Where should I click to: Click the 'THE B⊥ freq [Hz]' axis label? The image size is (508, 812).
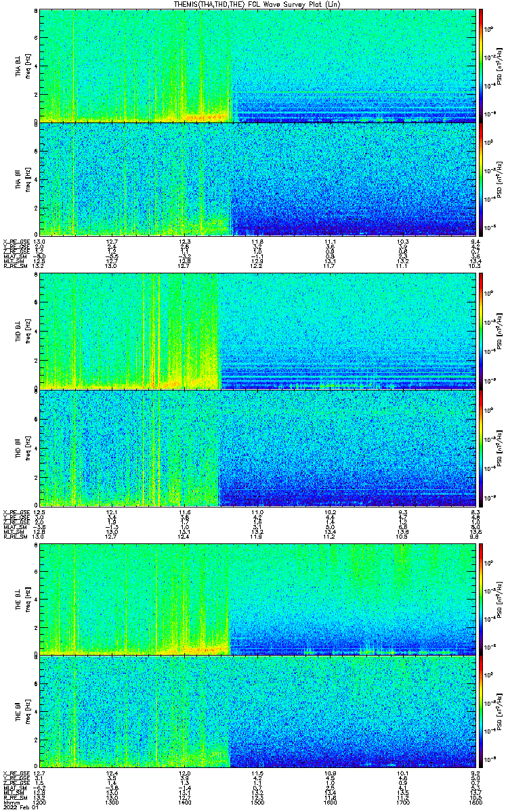24,599
